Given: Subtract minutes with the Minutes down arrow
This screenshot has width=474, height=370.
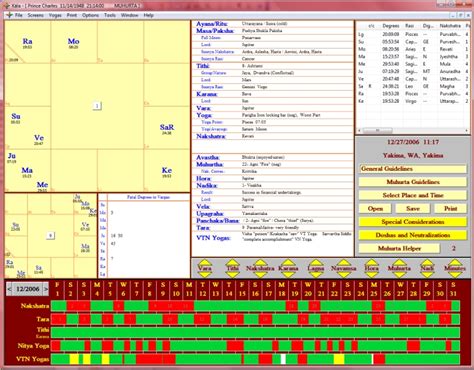Looking at the screenshot, I should pyautogui.click(x=455, y=274).
